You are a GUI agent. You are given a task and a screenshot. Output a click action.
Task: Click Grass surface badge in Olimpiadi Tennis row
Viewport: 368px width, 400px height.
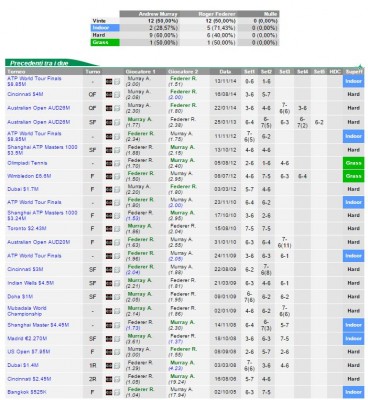pyautogui.click(x=353, y=163)
